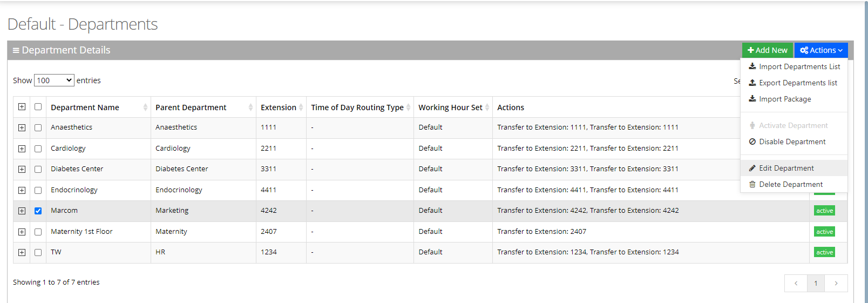This screenshot has height=303, width=868.
Task: Expand the Diabetes Center row details
Action: (x=22, y=169)
